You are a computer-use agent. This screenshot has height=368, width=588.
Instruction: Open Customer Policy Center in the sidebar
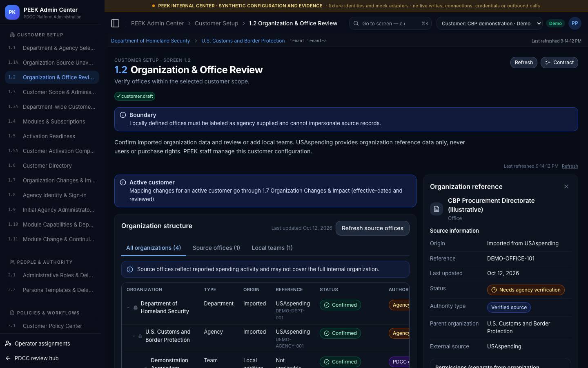pyautogui.click(x=52, y=326)
